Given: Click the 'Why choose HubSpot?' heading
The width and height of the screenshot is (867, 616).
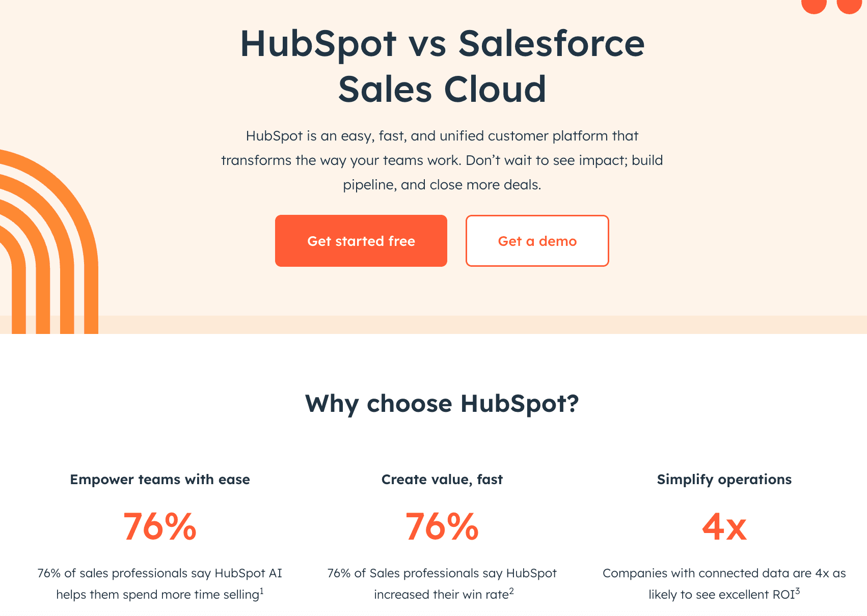Looking at the screenshot, I should point(442,403).
